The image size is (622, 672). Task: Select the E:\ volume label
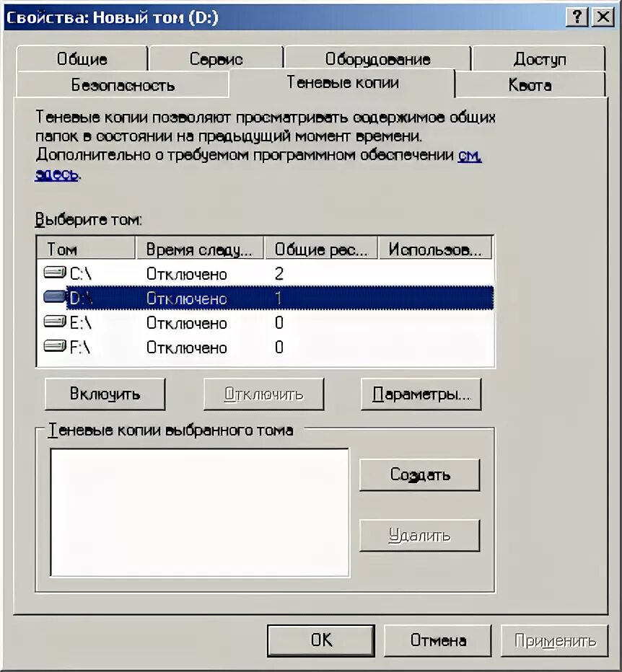(80, 323)
